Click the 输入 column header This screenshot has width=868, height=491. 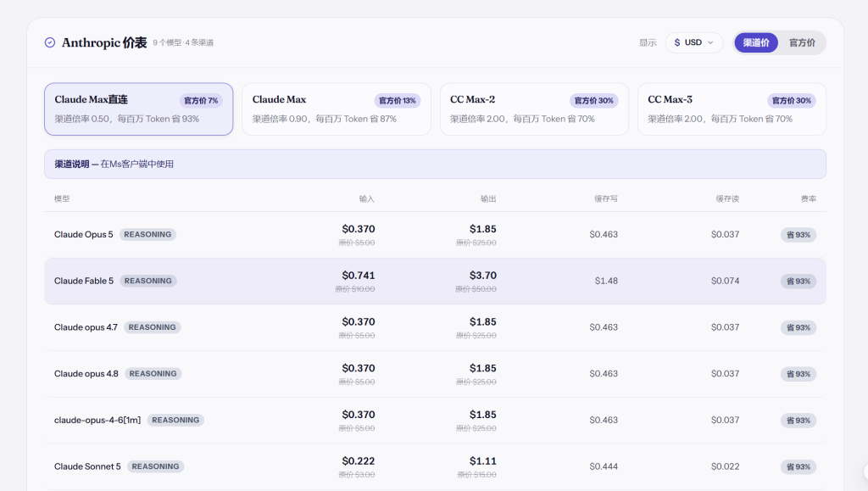pos(366,198)
